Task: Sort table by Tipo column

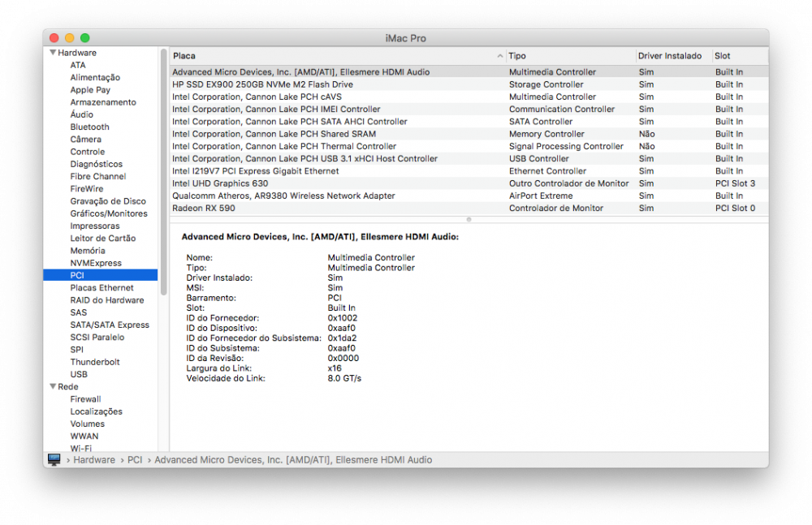Action: click(571, 56)
